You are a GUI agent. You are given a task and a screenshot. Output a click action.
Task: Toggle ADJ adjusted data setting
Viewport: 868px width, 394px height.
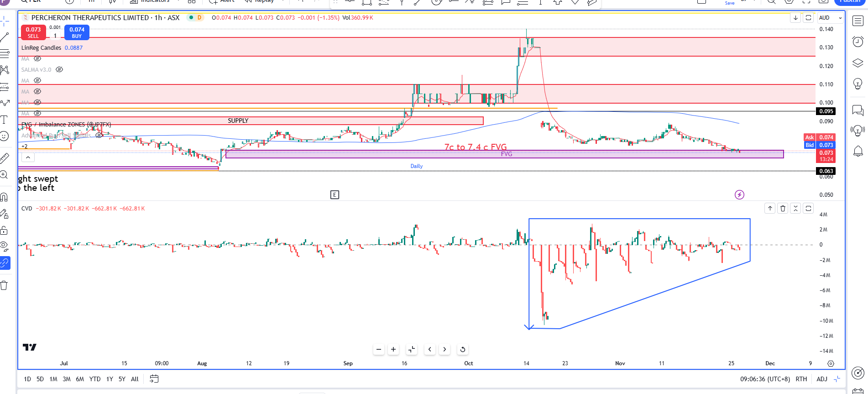point(821,379)
